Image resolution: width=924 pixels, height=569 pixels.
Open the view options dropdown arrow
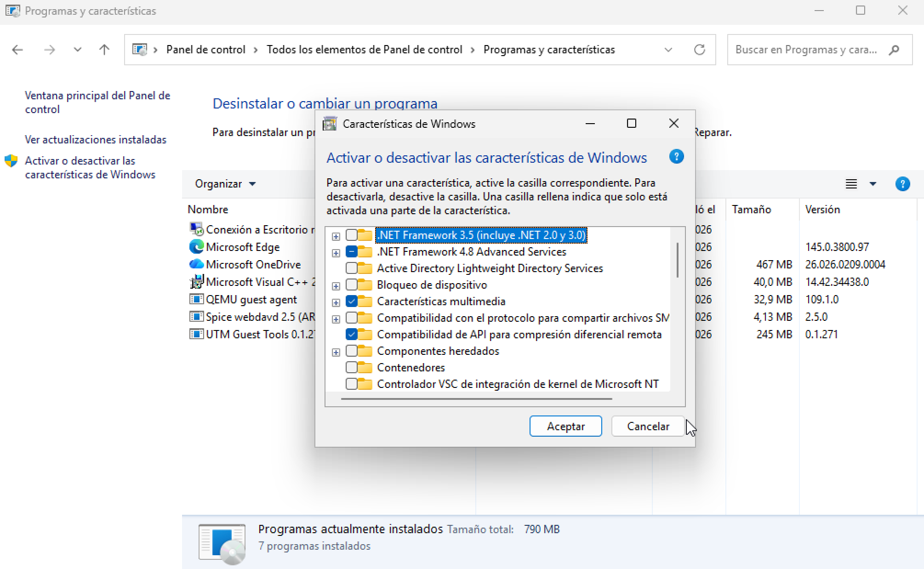tap(873, 184)
